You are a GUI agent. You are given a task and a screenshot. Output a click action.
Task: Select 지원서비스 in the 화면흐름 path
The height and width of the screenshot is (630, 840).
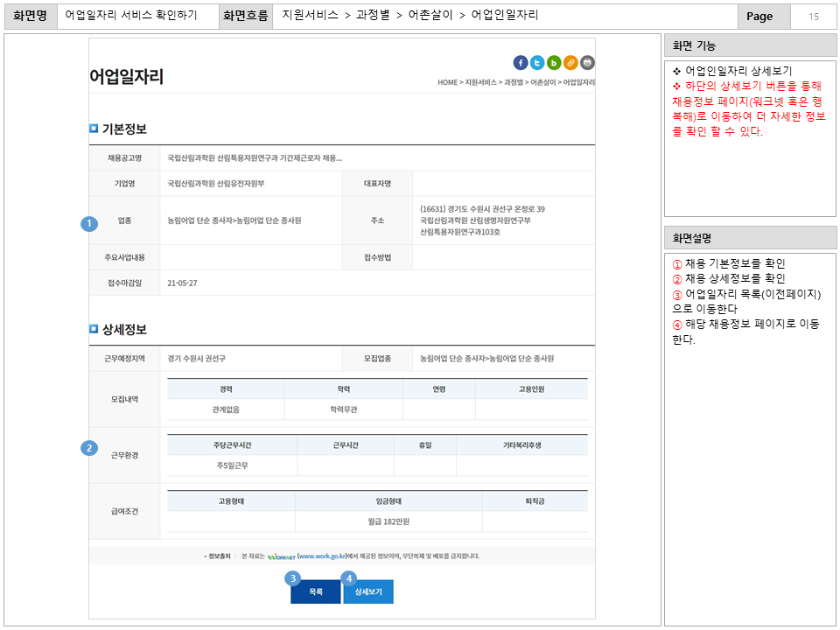(x=309, y=14)
